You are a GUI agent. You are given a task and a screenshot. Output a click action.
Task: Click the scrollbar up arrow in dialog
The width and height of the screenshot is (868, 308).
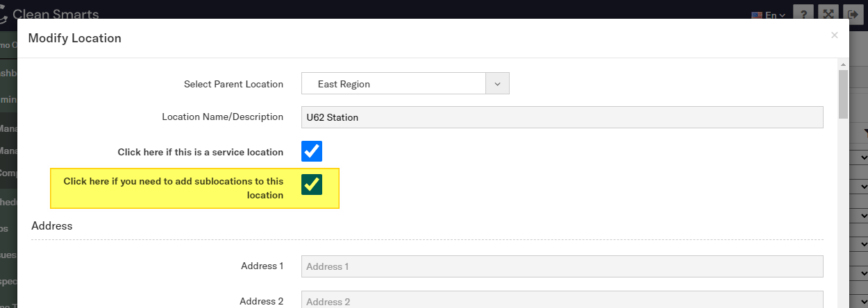[843, 63]
